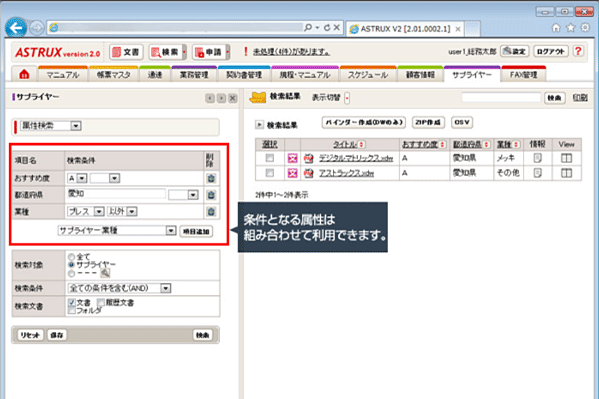Viewport: 599px width, 399px height.
Task: Open help question mark icon
Action: 578,51
